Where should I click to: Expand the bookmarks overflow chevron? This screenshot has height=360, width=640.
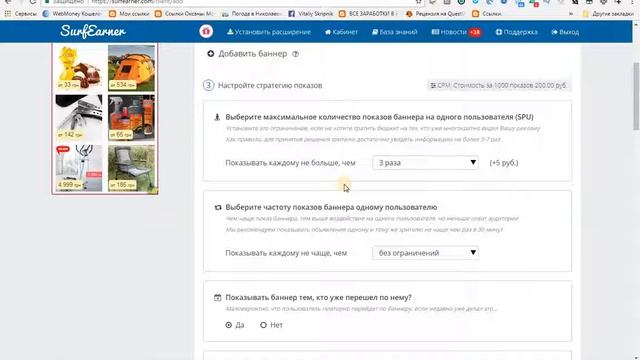tap(571, 13)
